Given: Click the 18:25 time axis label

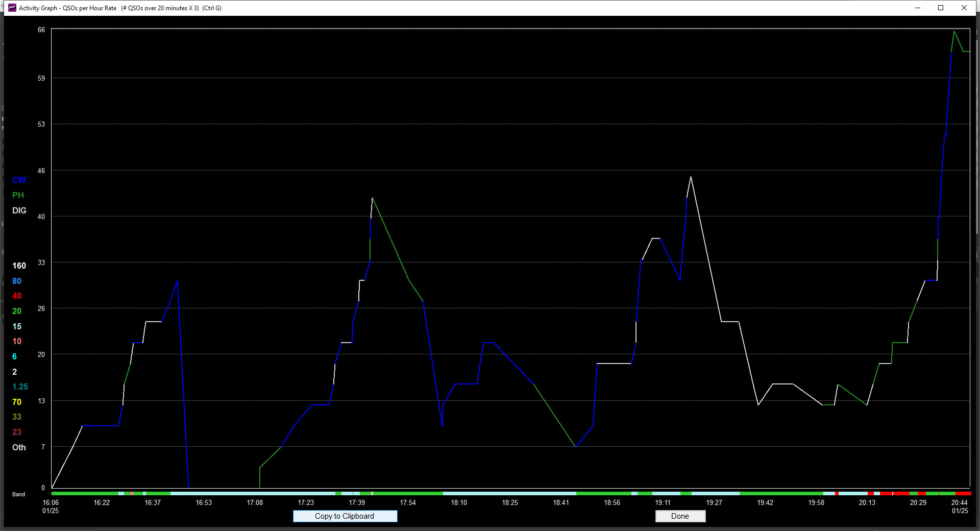Looking at the screenshot, I should pos(510,502).
